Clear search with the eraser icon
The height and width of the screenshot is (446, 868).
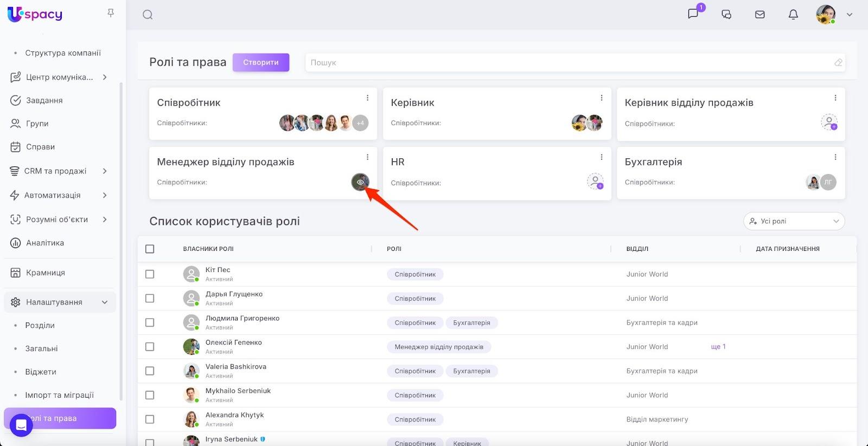[838, 62]
